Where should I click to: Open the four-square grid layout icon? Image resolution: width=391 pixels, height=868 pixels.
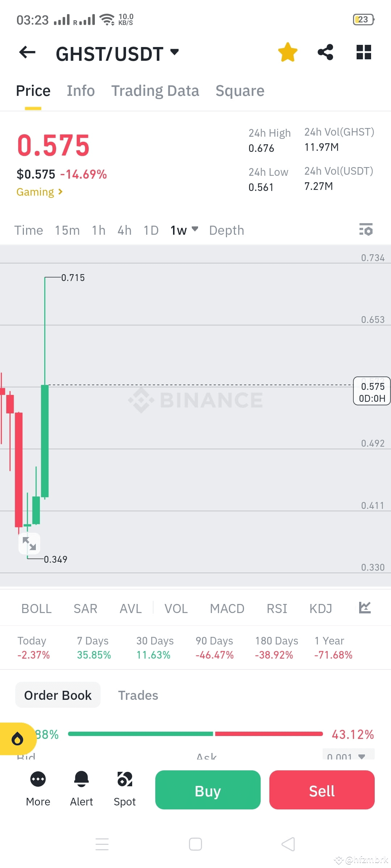pos(364,52)
